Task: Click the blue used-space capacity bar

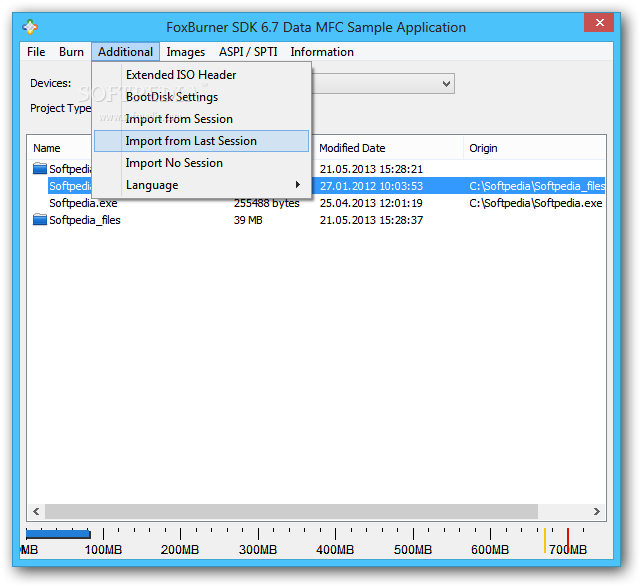Action: pos(58,534)
